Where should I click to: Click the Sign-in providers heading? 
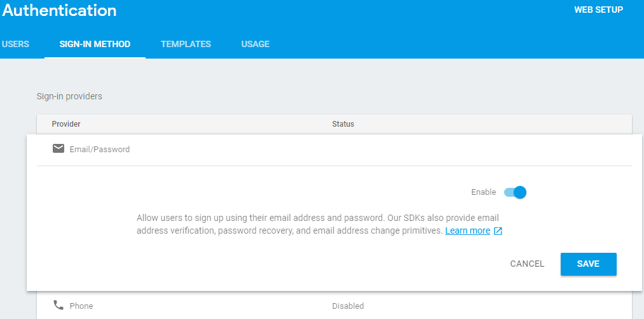click(x=69, y=97)
